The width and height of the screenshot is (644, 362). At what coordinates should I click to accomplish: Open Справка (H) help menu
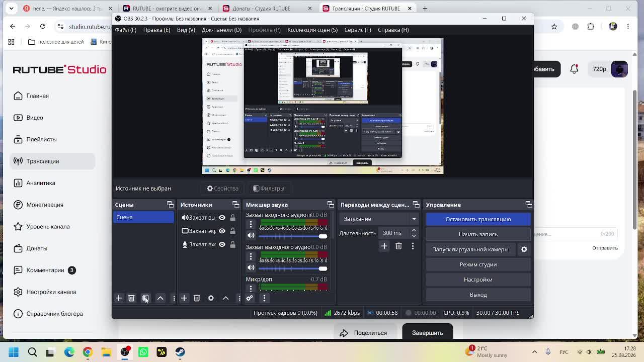[x=393, y=30]
